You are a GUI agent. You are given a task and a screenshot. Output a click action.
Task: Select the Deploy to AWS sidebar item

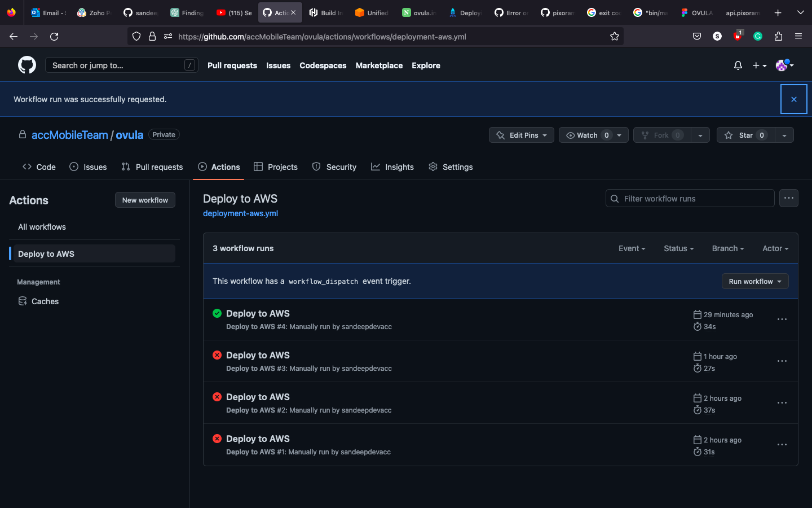pos(46,253)
